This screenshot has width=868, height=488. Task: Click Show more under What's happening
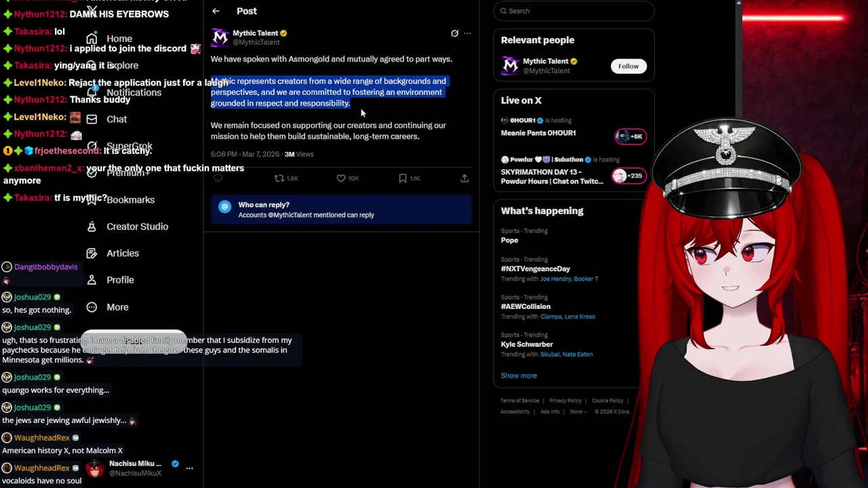519,375
